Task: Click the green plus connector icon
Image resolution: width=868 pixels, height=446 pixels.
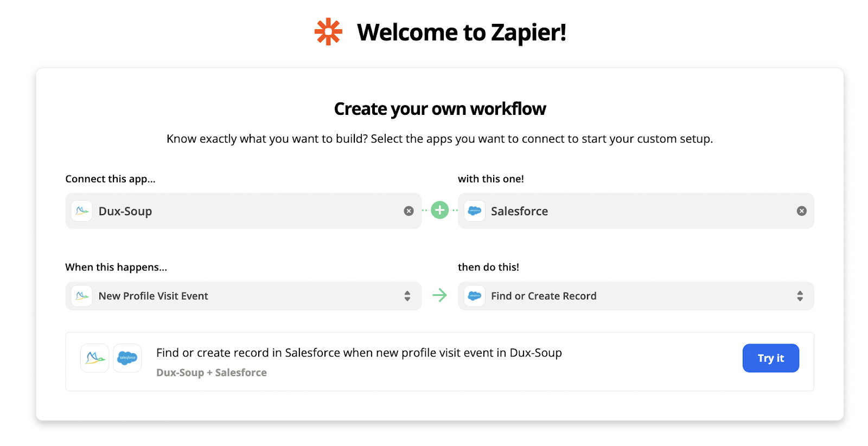Action: 439,210
